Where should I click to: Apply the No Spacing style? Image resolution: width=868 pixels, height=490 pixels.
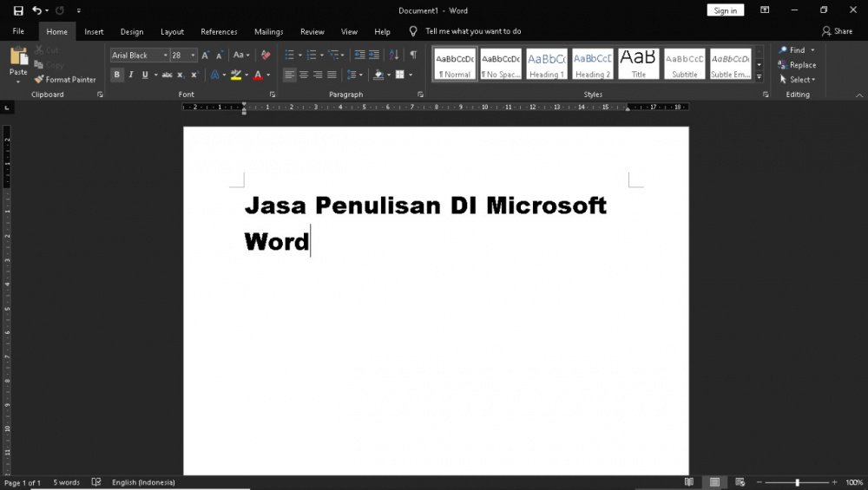[501, 63]
